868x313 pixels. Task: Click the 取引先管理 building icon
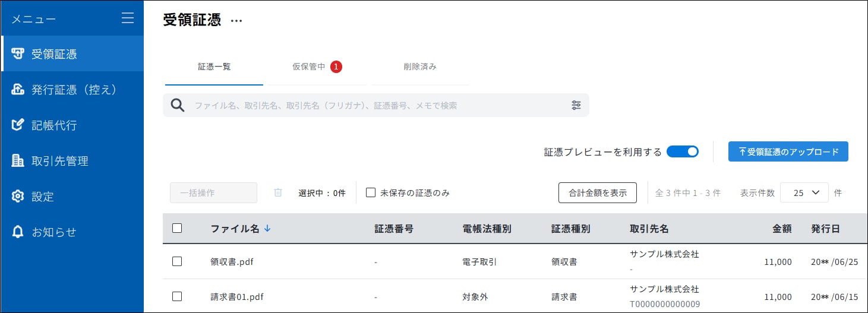[18, 161]
